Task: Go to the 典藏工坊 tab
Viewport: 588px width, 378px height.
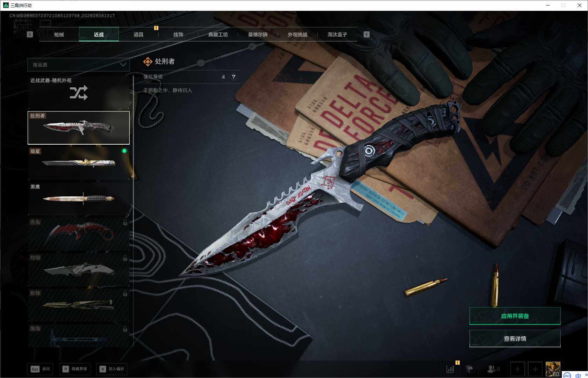Action: [x=218, y=35]
